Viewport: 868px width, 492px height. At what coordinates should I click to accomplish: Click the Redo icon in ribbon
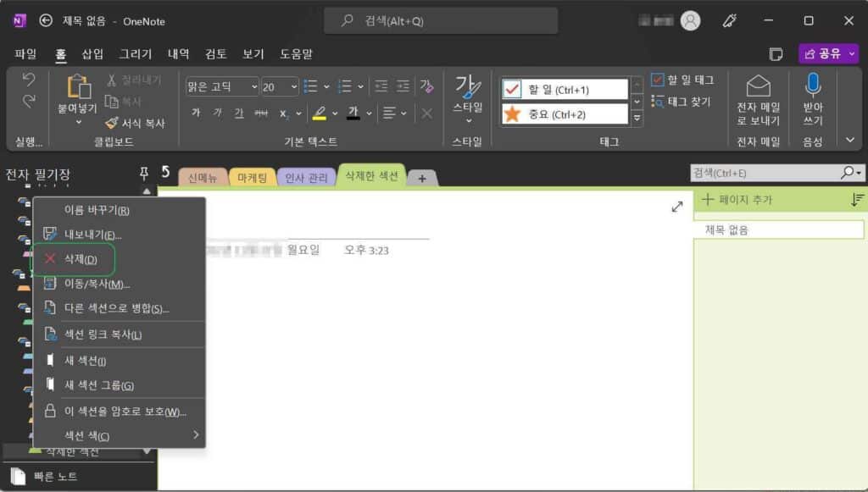click(29, 101)
